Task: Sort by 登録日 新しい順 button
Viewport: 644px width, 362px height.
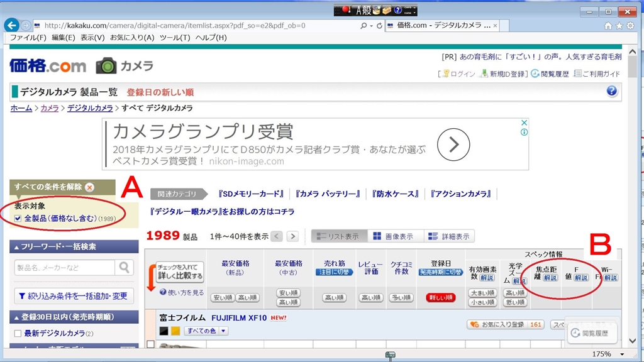Action: [441, 297]
